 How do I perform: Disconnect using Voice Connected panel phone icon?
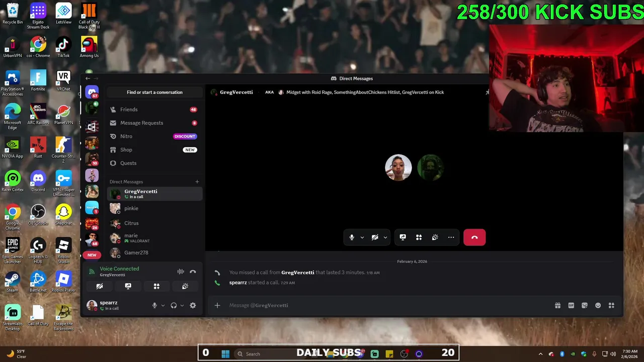(x=193, y=271)
